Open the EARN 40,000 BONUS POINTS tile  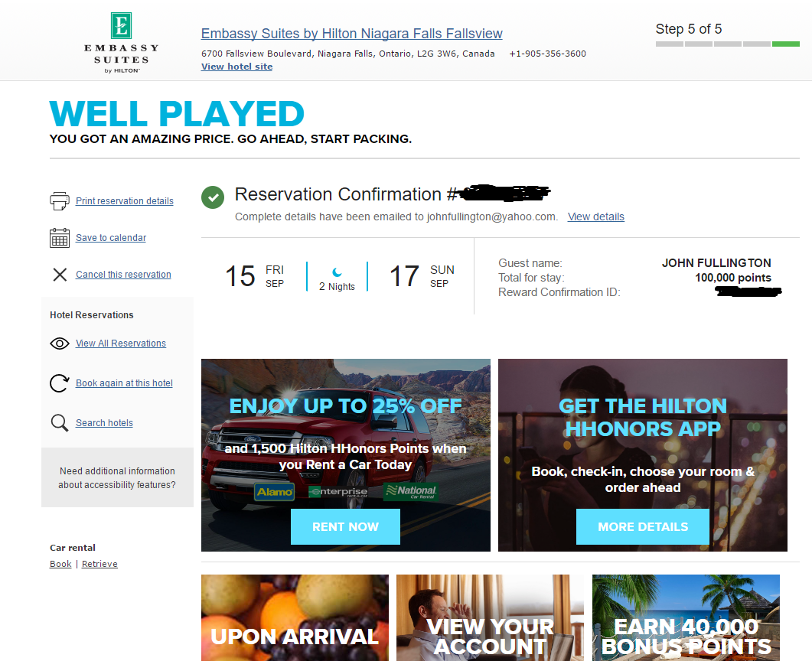pyautogui.click(x=686, y=617)
